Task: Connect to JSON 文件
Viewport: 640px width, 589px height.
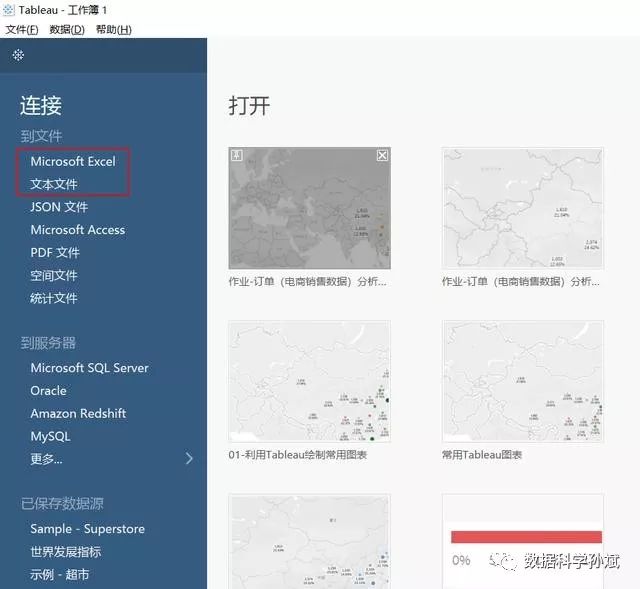Action: coord(59,207)
